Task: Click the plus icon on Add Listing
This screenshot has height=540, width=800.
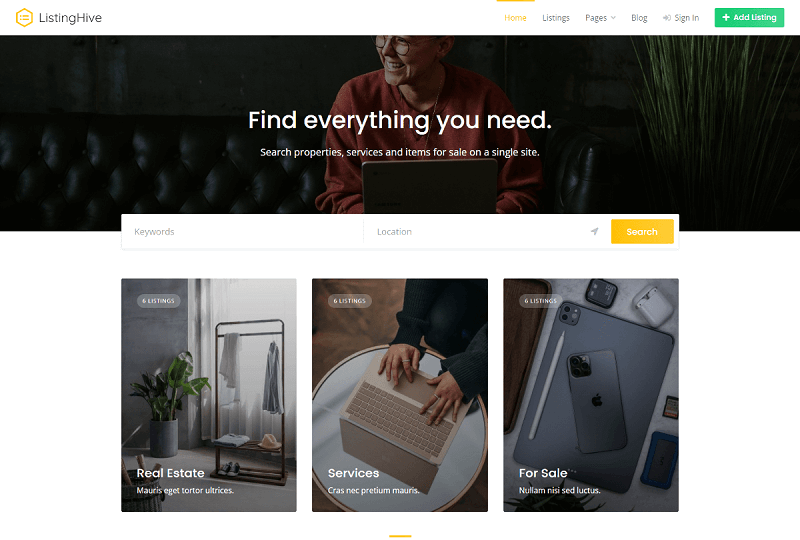Action: tap(726, 17)
